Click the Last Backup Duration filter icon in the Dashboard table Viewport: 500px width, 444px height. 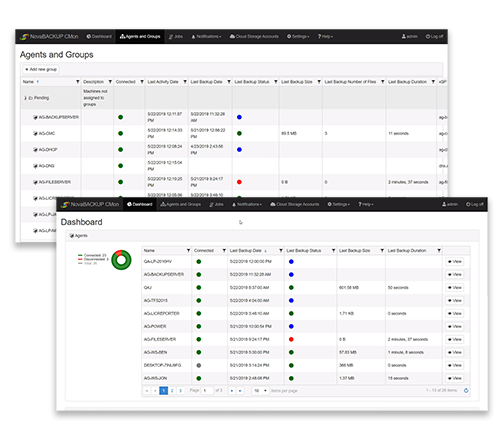coord(439,250)
